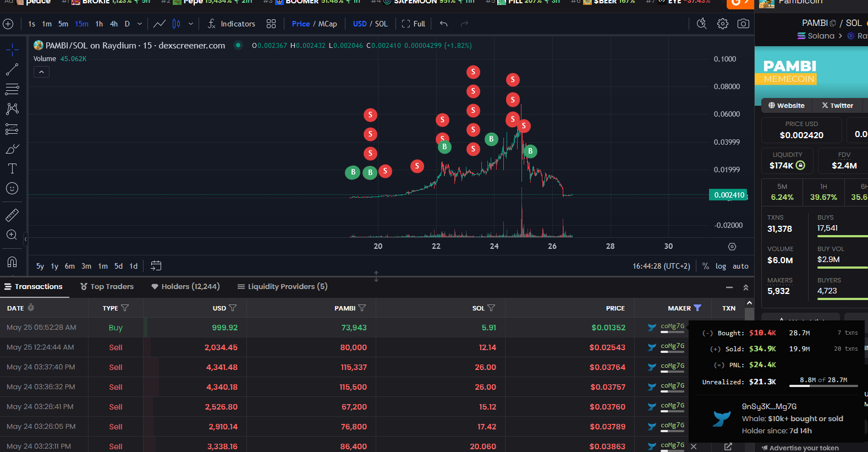868x452 pixels.
Task: Filter transactions by SOL column funnel
Action: pyautogui.click(x=491, y=308)
